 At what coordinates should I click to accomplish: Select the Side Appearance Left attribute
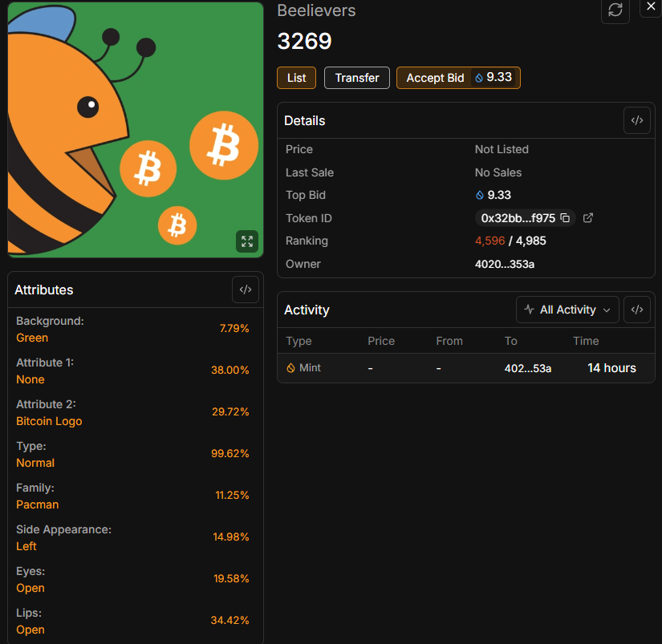(x=26, y=546)
